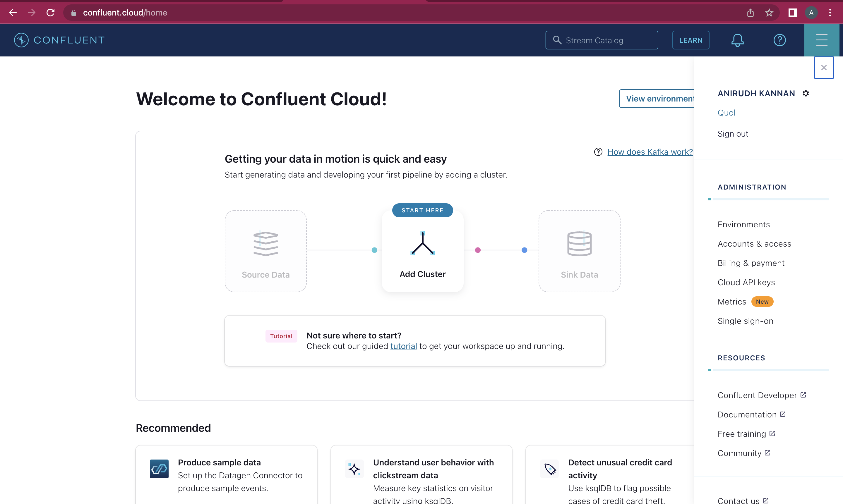Bookmark this page with star icon

click(x=769, y=13)
